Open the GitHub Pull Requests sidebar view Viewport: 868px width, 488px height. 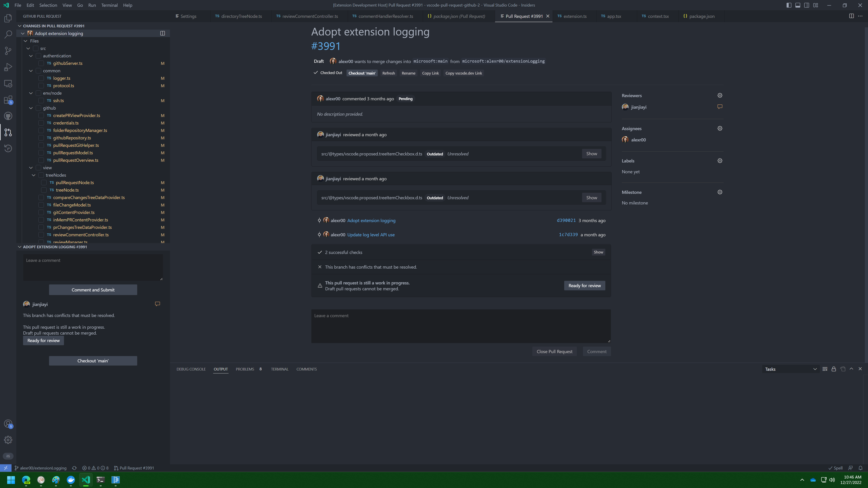(8, 132)
